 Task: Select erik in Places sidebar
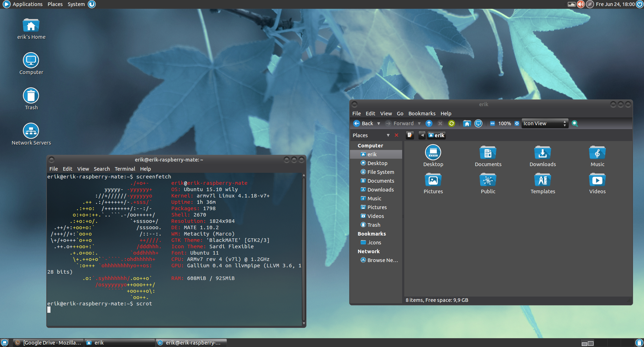(376, 154)
